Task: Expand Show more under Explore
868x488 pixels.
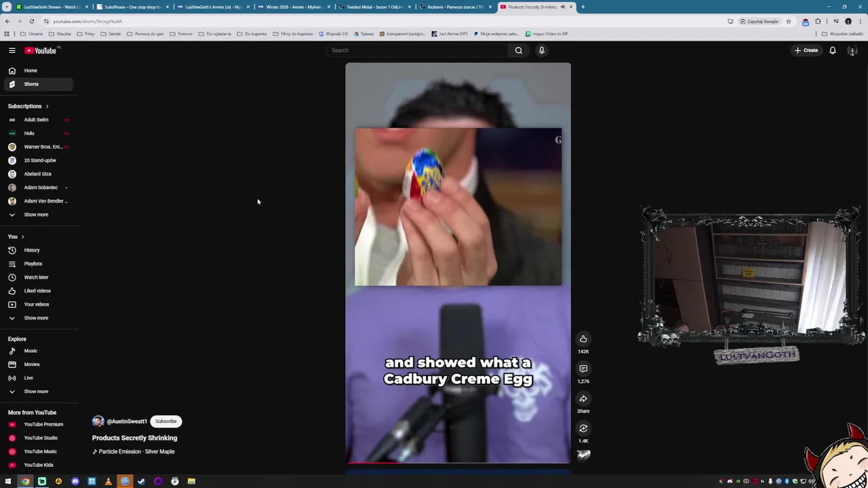Action: pos(38,392)
